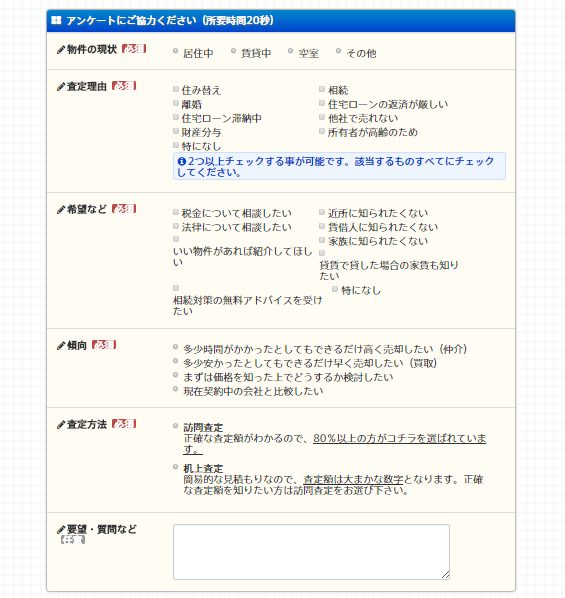Click the blue info icon in checkbox hint
The height and width of the screenshot is (598, 565).
click(x=182, y=161)
